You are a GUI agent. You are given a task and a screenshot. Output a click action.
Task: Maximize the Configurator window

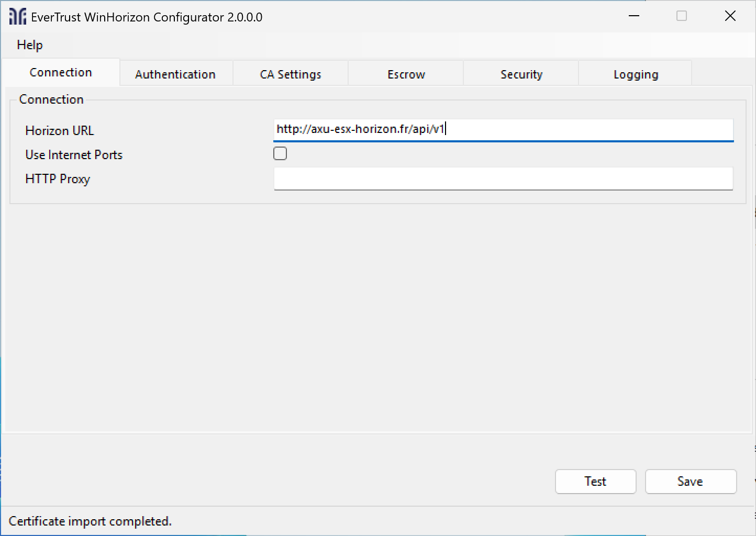click(681, 16)
